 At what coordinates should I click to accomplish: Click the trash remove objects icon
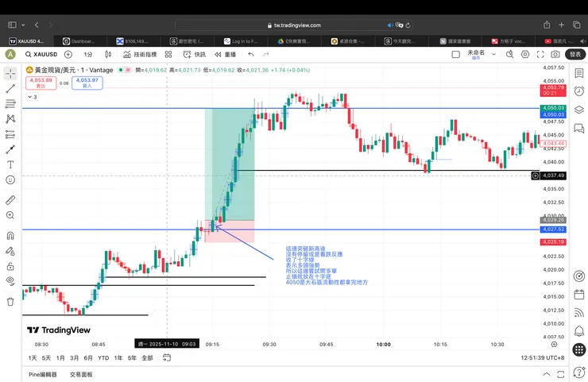click(x=10, y=302)
